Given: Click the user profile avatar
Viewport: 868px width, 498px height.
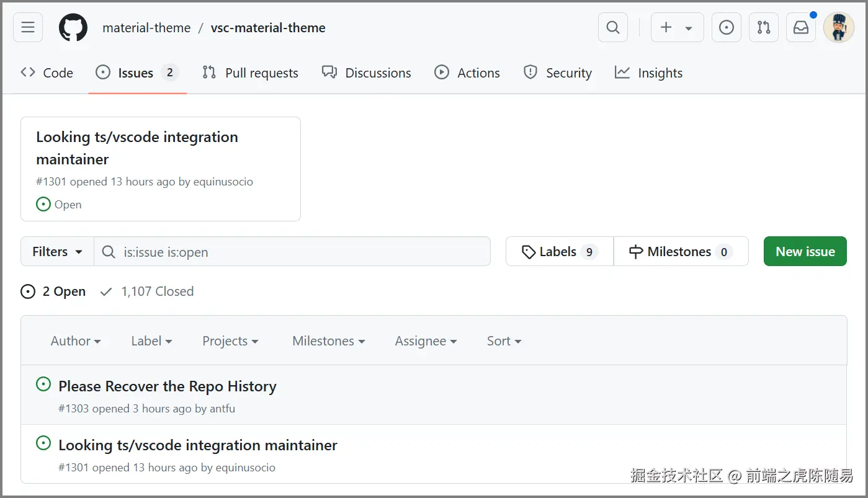Looking at the screenshot, I should coord(838,28).
